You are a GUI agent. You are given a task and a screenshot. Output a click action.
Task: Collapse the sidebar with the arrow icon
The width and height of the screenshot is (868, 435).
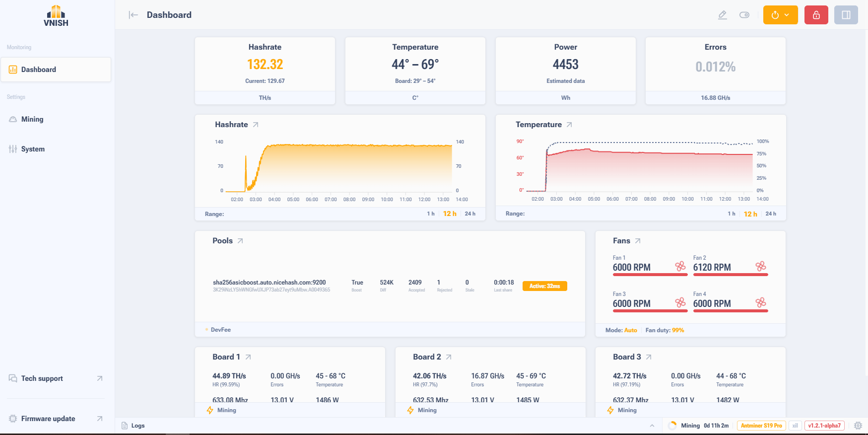click(133, 15)
